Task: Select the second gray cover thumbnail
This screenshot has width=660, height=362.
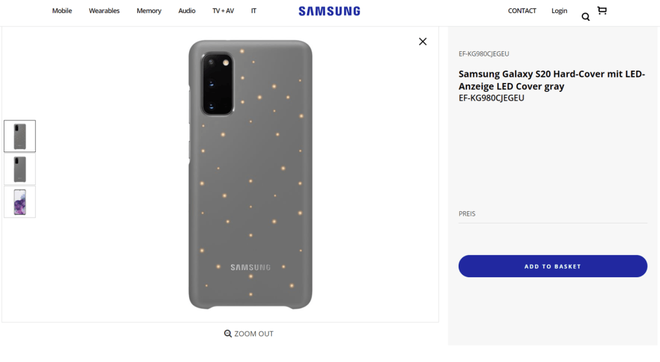Action: [x=20, y=169]
